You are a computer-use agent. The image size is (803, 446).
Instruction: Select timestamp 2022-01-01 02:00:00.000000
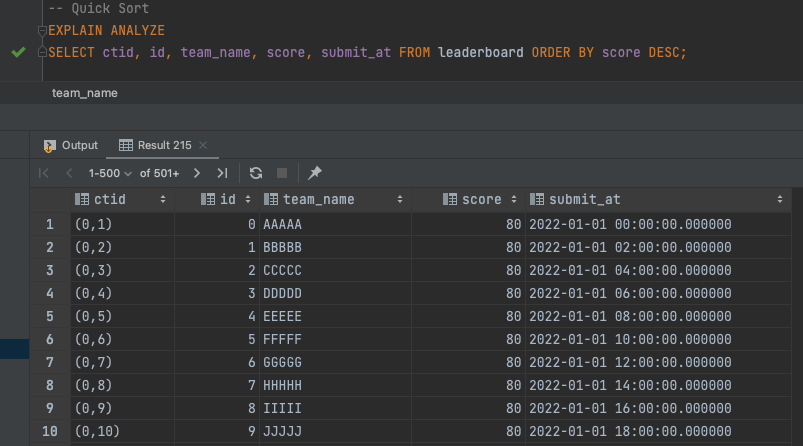tap(658, 247)
